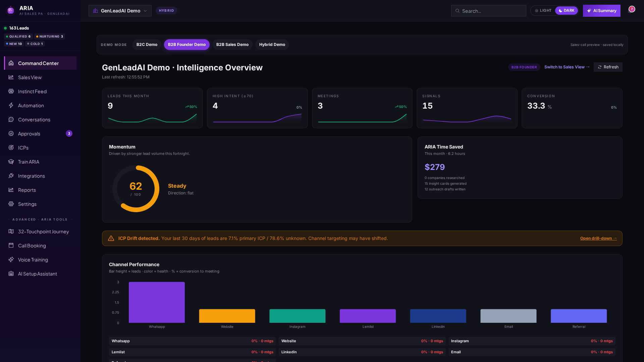Click the Call Booking calendar icon

[11, 245]
